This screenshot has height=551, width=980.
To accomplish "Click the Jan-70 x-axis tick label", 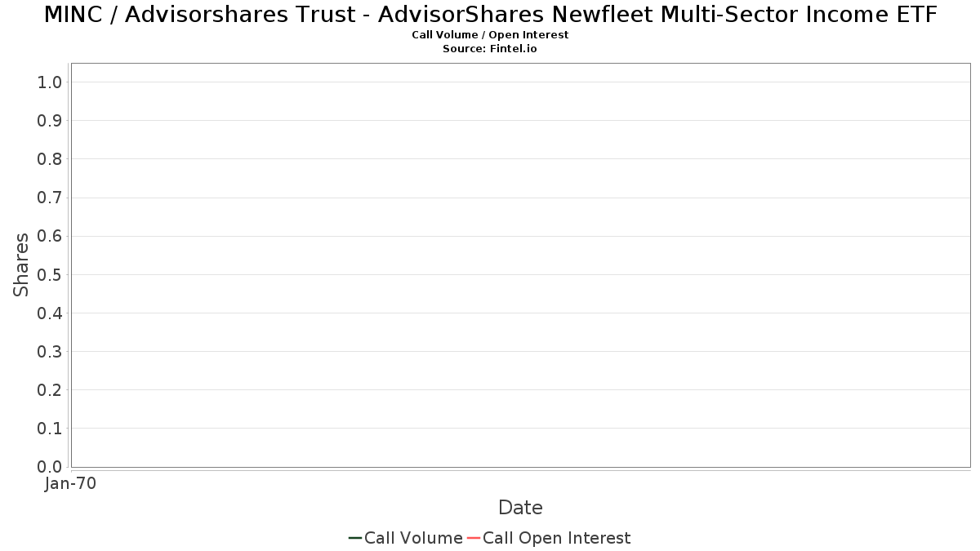I will [70, 483].
